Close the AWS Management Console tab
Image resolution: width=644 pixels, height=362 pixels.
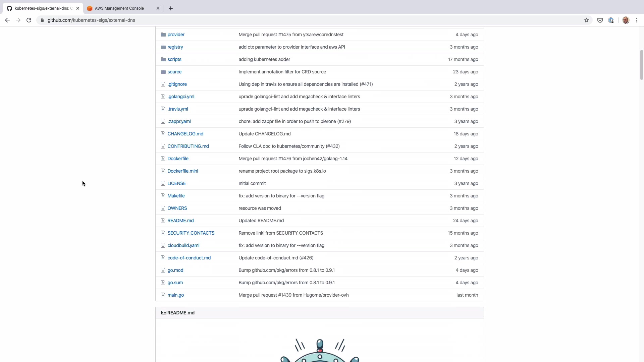[158, 8]
